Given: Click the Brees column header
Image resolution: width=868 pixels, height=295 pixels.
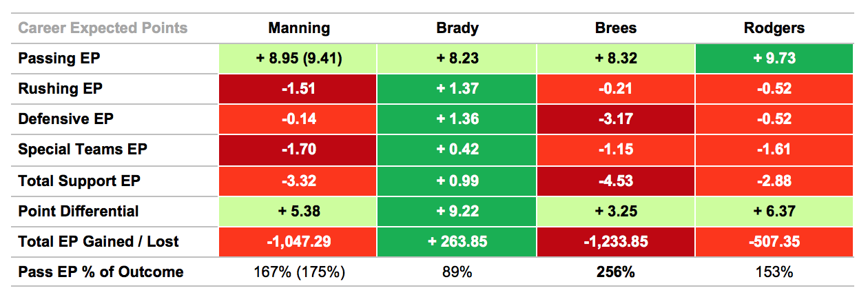Looking at the screenshot, I should coord(615,28).
